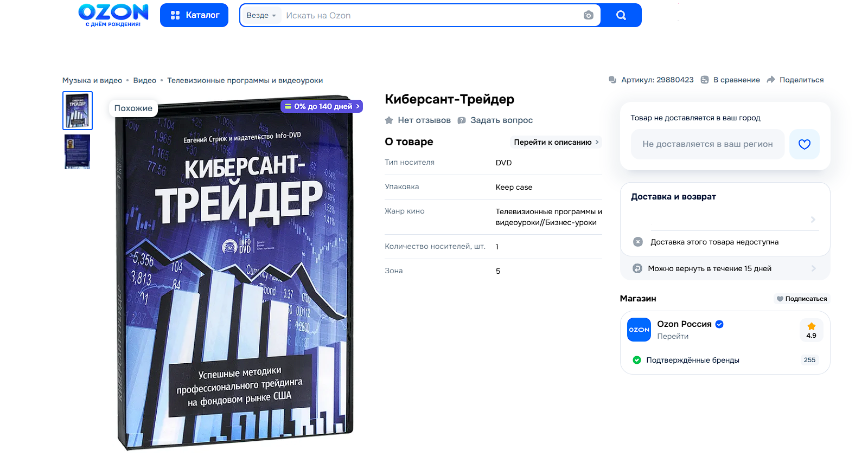Image resolution: width=868 pixels, height=476 pixels.
Task: Go to Видео breadcrumb
Action: coord(145,80)
